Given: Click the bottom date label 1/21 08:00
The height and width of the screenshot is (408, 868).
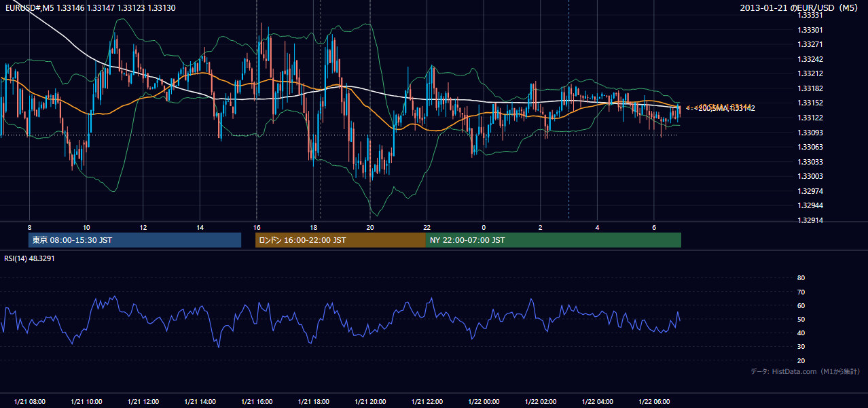Looking at the screenshot, I should [29, 401].
